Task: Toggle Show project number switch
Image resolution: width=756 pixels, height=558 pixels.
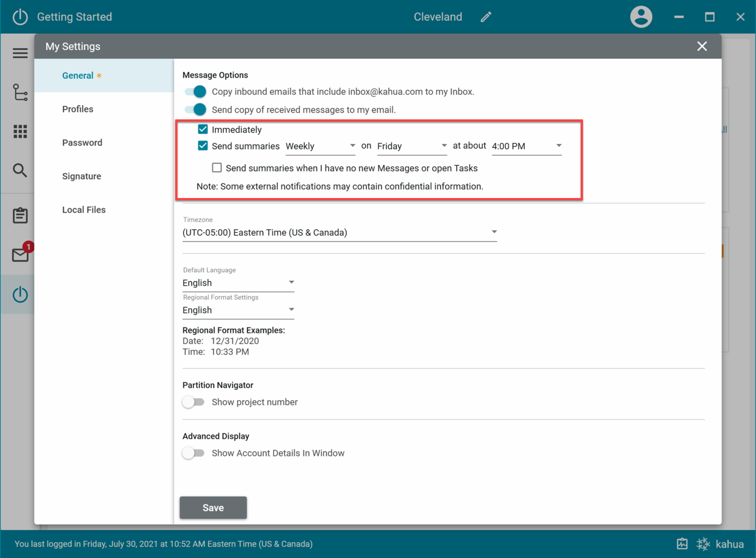Action: (x=194, y=402)
